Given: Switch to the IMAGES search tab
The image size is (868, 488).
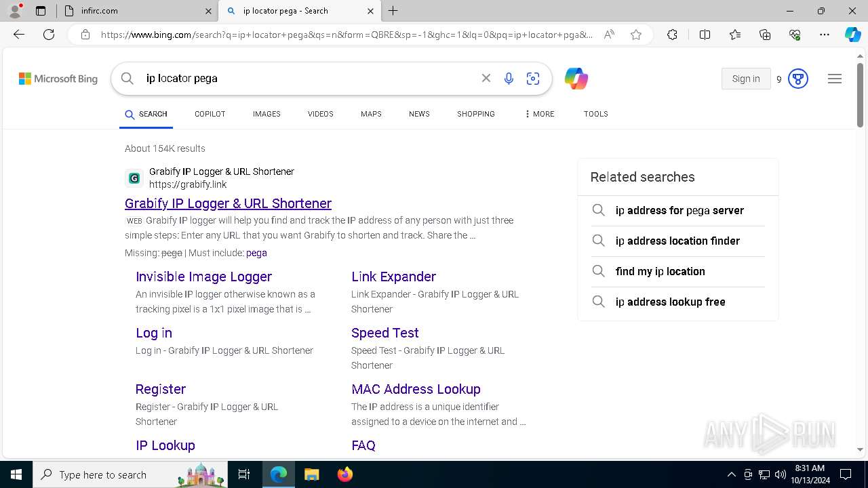Looking at the screenshot, I should pos(267,114).
